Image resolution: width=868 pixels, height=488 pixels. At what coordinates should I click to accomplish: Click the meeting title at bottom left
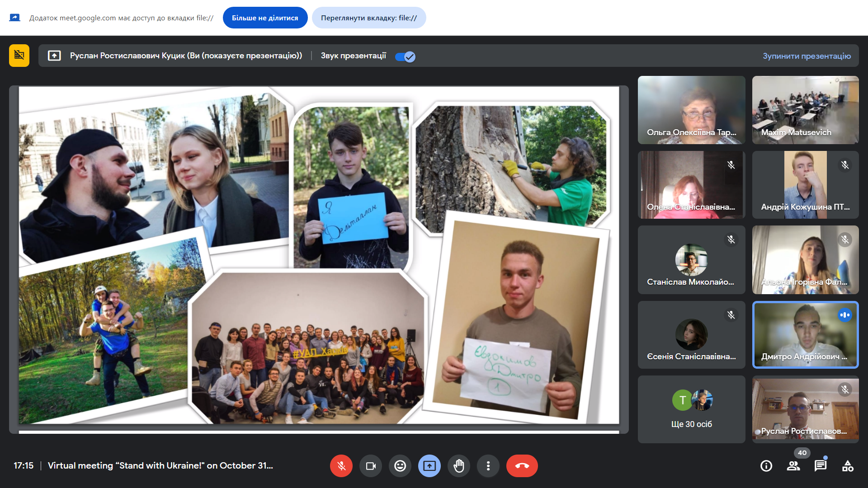160,465
